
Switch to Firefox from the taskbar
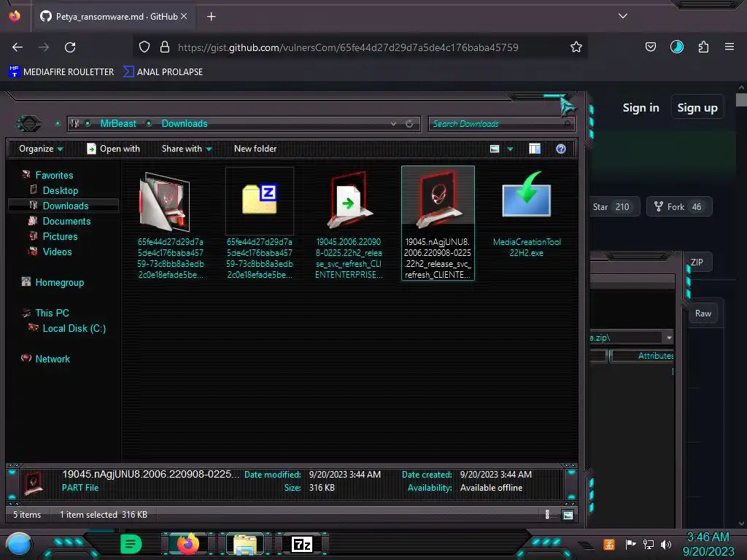point(187,544)
